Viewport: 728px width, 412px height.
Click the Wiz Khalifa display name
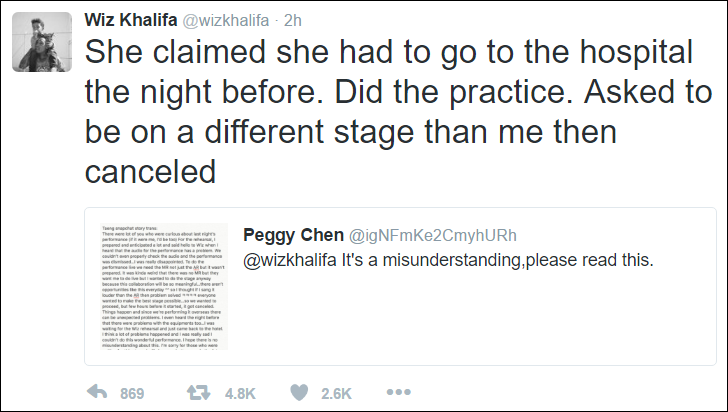pyautogui.click(x=130, y=20)
